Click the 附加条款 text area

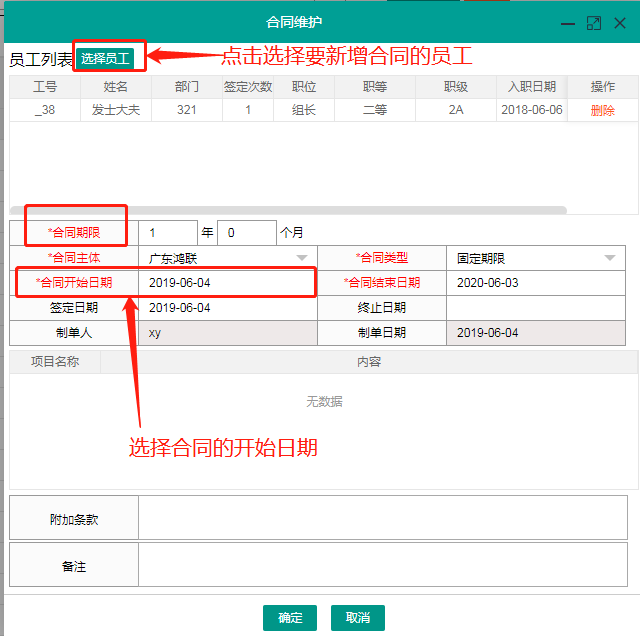[387, 519]
